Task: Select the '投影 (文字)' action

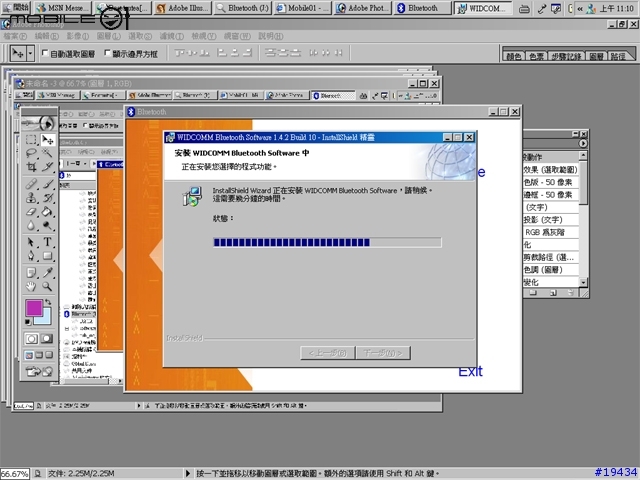Action: coord(551,220)
